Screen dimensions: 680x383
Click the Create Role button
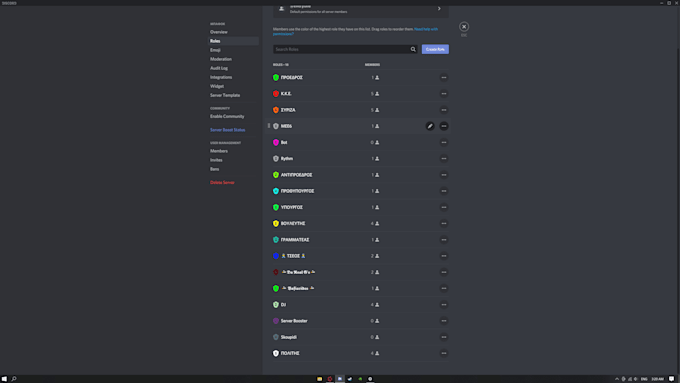pyautogui.click(x=435, y=49)
